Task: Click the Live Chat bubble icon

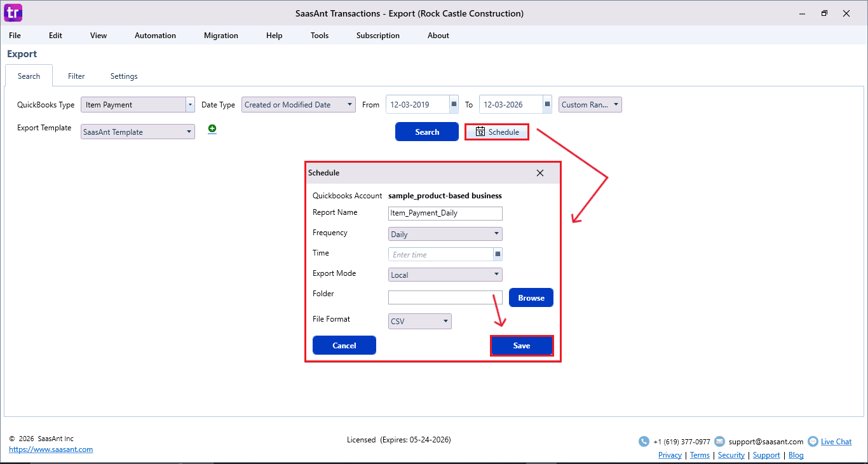Action: point(812,441)
